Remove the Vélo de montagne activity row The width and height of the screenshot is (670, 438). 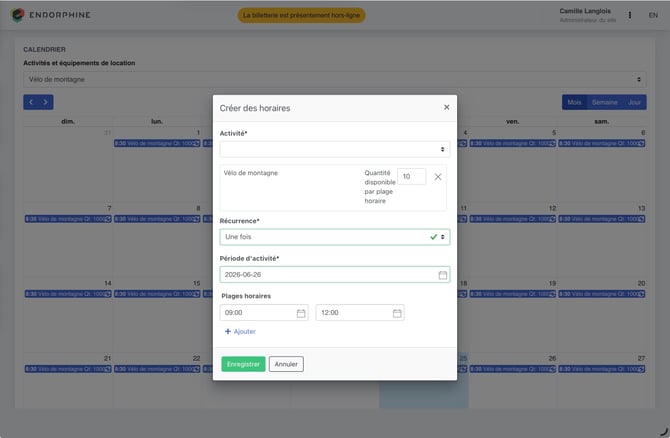[438, 176]
